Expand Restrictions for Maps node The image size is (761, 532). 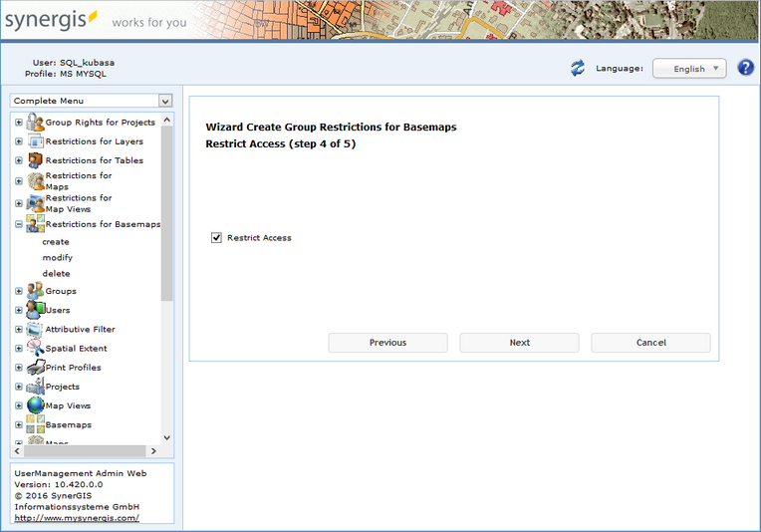pyautogui.click(x=19, y=181)
